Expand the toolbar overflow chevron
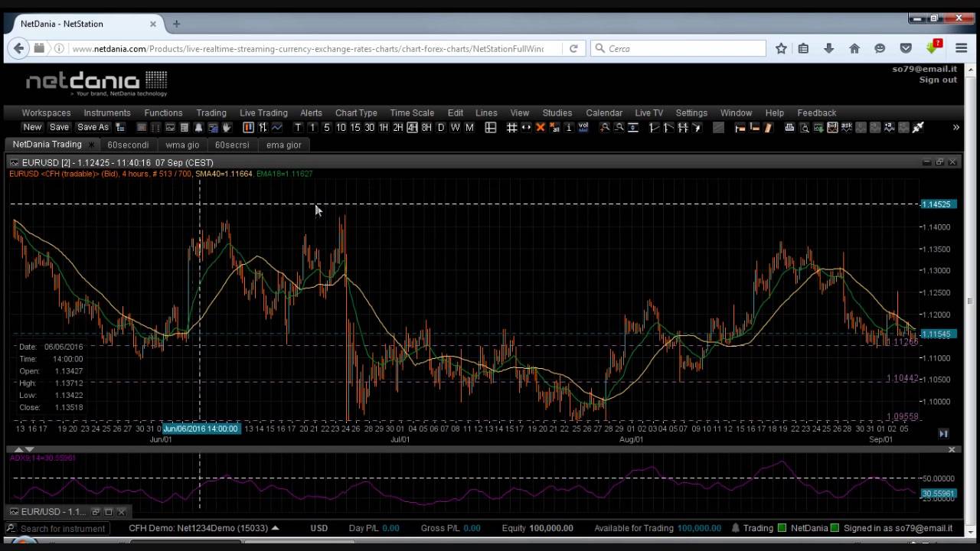The height and width of the screenshot is (551, 980). pyautogui.click(x=955, y=127)
